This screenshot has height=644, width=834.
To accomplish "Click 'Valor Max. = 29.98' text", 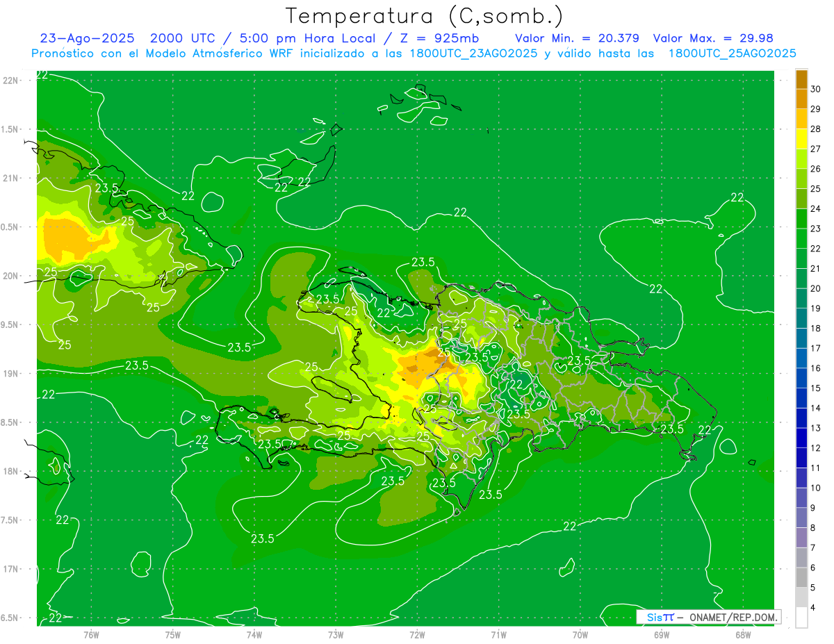I will [714, 38].
